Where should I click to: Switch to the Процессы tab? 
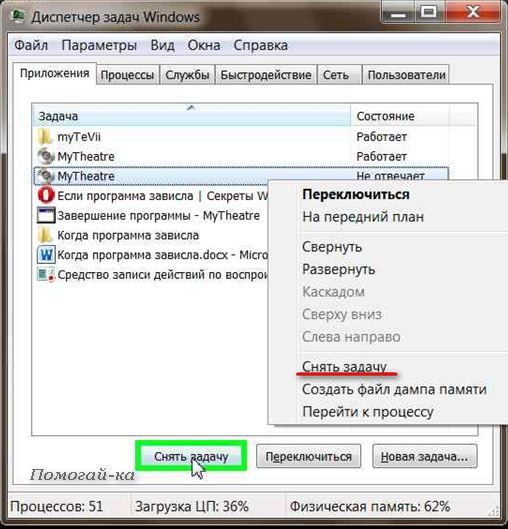pos(127,75)
